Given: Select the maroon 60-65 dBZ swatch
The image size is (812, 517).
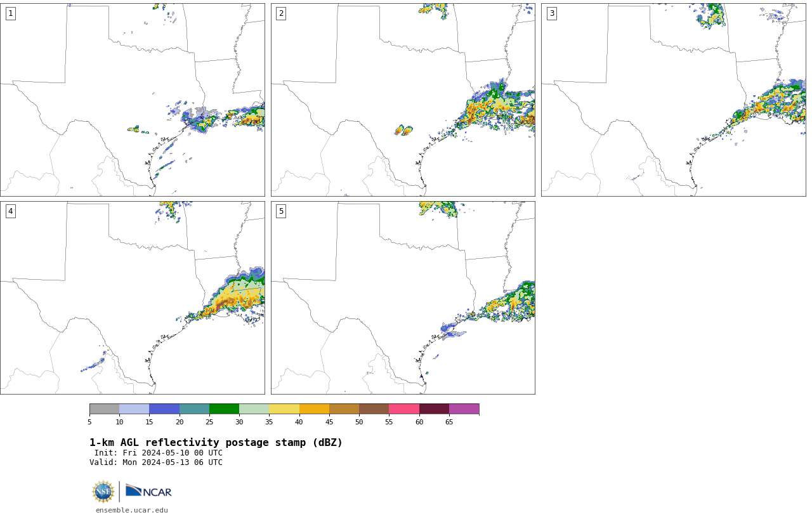Looking at the screenshot, I should coord(434,409).
